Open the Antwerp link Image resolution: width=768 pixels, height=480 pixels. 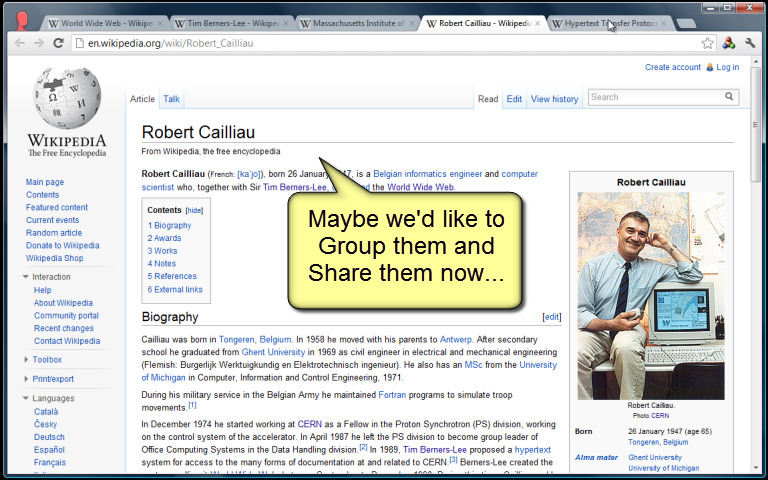pyautogui.click(x=456, y=339)
